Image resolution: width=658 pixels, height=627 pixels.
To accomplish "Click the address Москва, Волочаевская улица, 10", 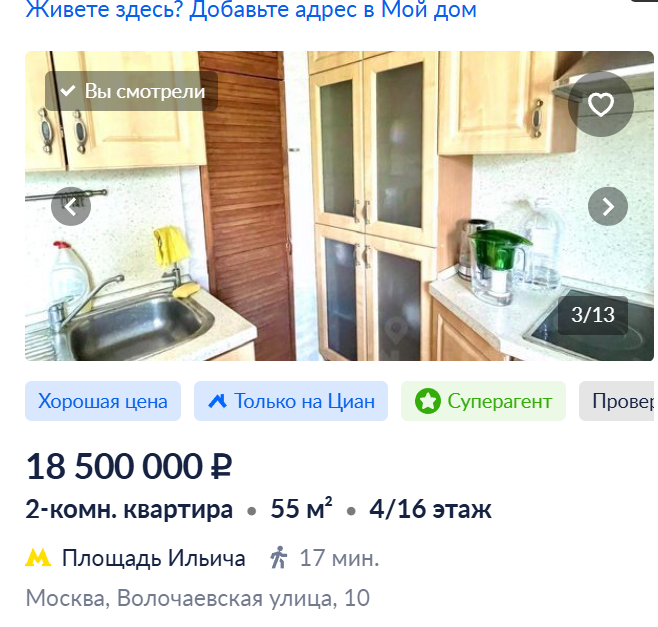I will pyautogui.click(x=198, y=598).
